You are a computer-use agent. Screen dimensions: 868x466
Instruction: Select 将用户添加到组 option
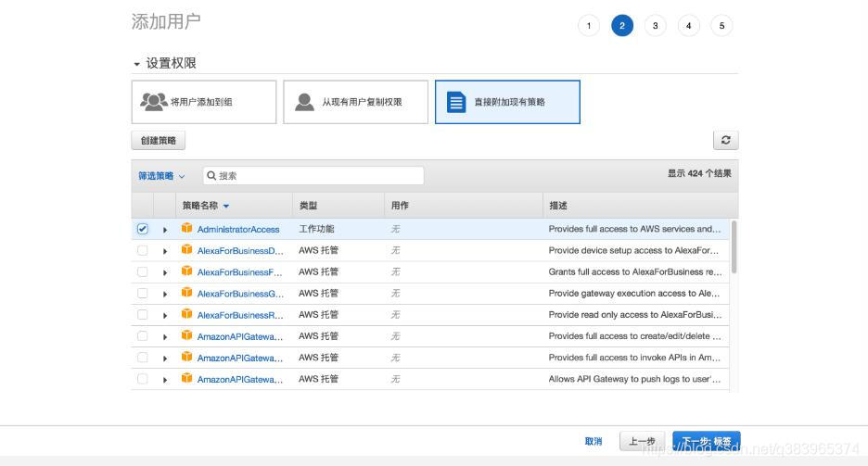click(x=204, y=102)
